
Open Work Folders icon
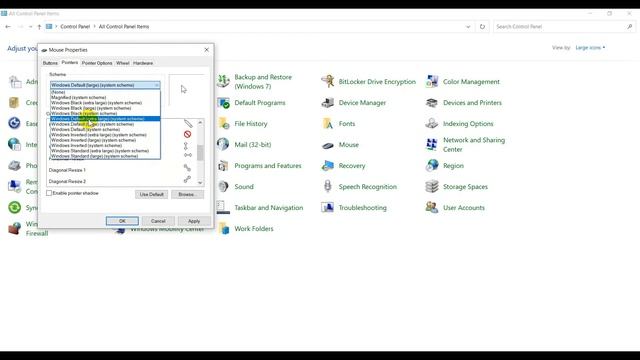[x=224, y=228]
